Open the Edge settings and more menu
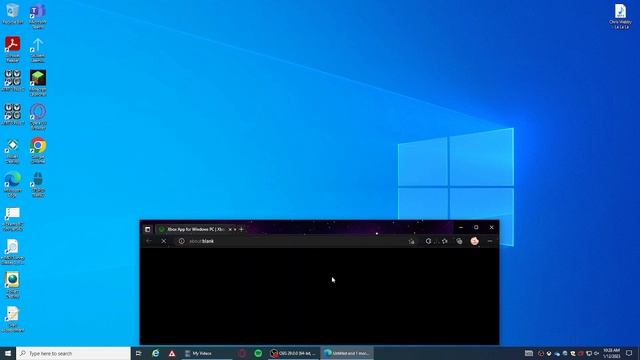The width and height of the screenshot is (640, 360). point(490,241)
